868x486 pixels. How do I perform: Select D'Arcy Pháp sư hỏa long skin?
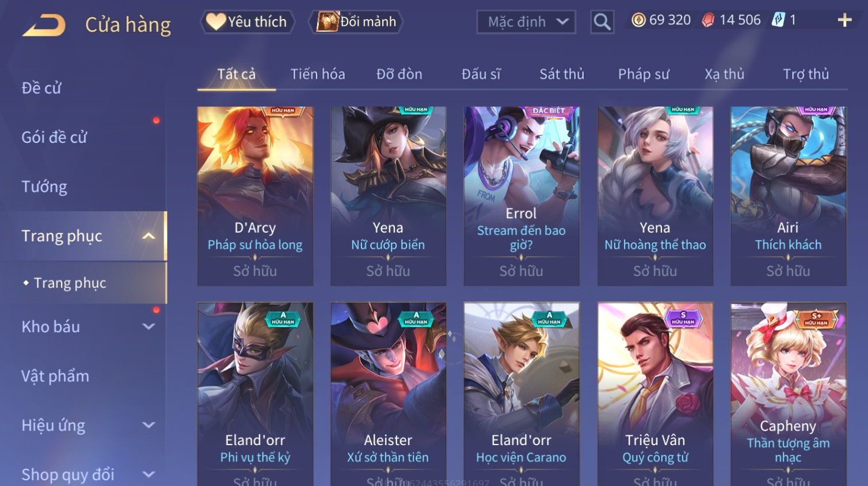255,196
